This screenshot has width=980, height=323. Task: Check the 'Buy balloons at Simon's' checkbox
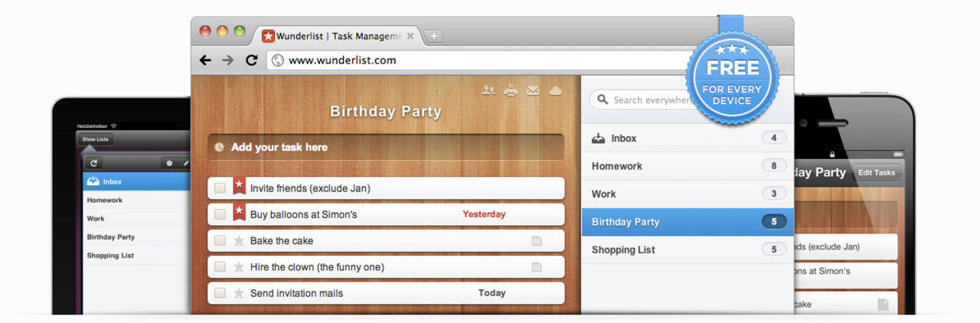(220, 214)
